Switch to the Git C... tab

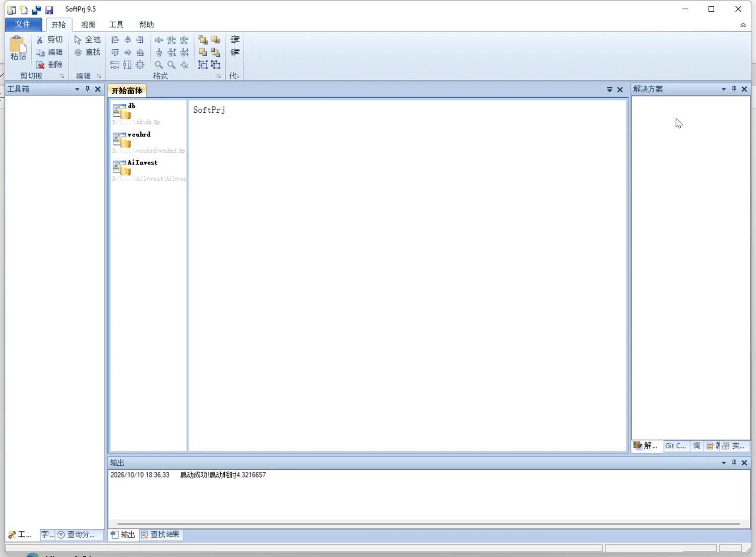[x=675, y=446]
